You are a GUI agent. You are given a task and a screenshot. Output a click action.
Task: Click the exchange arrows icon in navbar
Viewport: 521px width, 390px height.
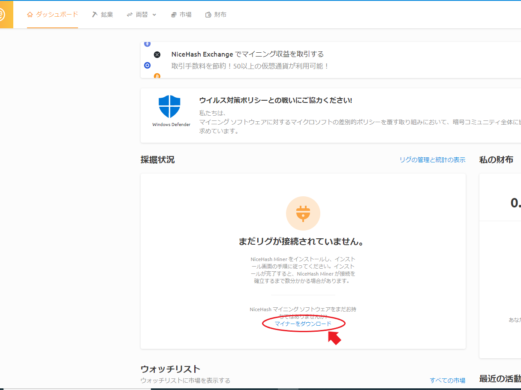(x=130, y=14)
